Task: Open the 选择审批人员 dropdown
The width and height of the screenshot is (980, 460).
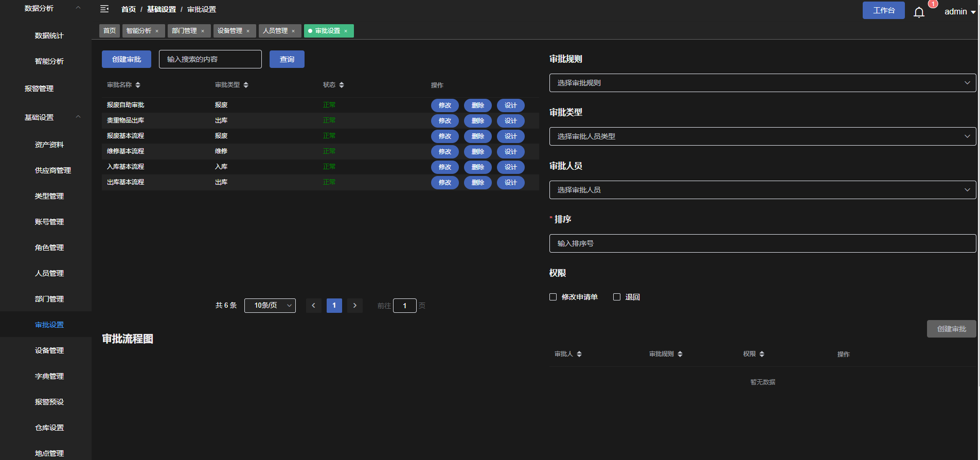Action: [x=762, y=190]
